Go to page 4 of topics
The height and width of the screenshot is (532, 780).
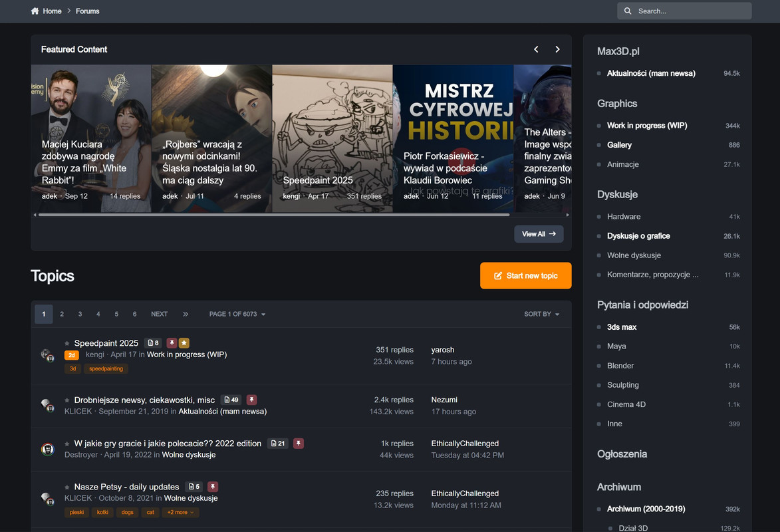click(98, 314)
